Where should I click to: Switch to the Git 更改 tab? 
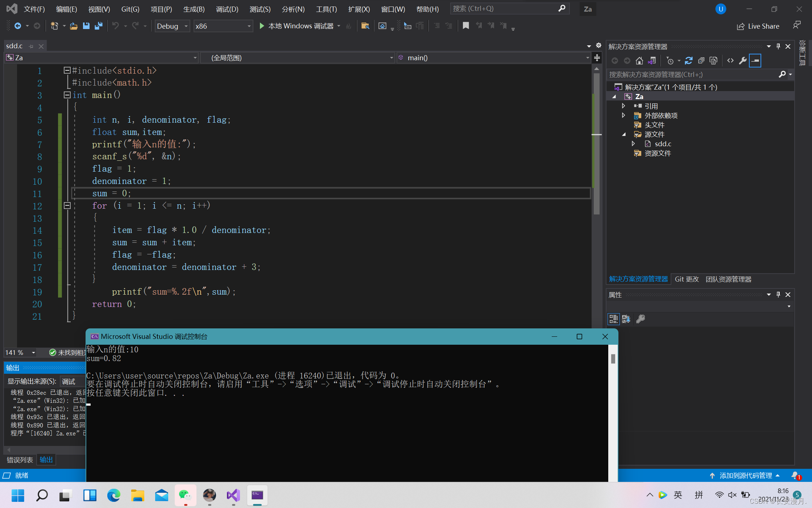click(x=687, y=279)
